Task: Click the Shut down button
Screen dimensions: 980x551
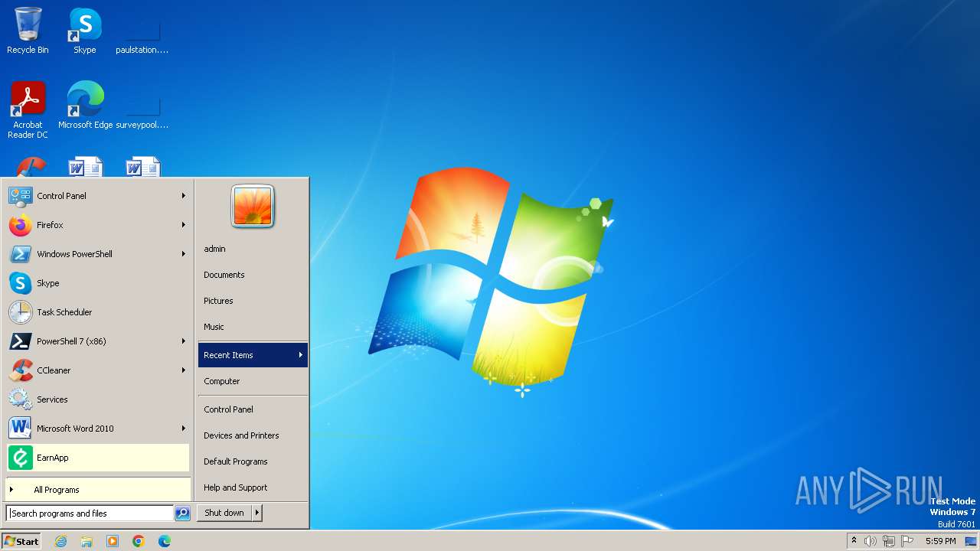Action: (x=224, y=513)
